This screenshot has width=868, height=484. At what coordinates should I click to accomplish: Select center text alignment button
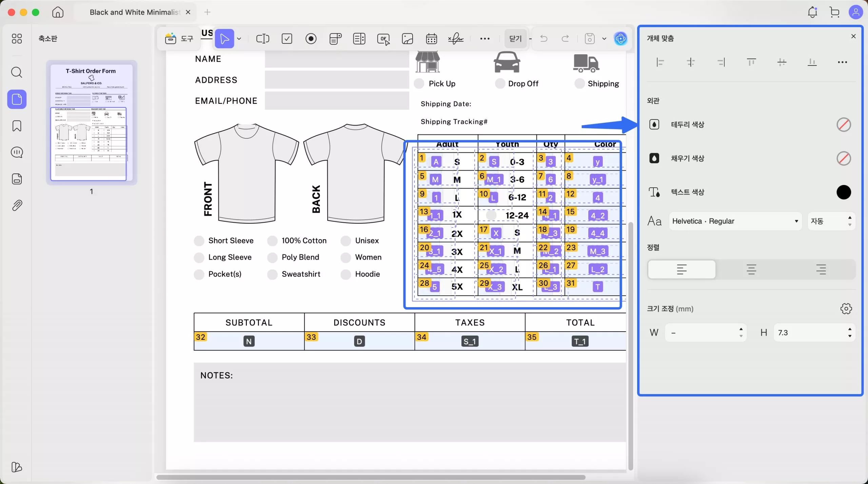751,269
